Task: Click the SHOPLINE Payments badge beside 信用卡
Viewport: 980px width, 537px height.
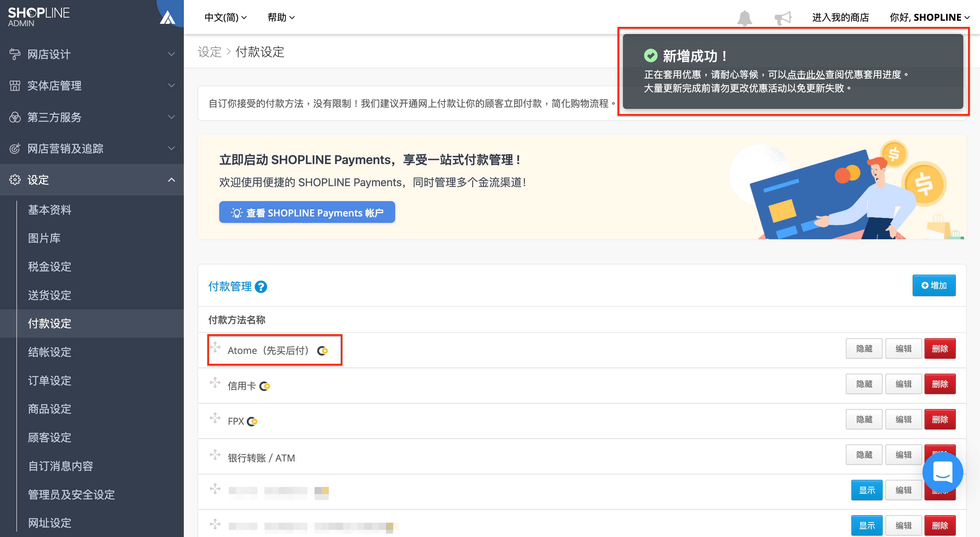Action: 265,386
